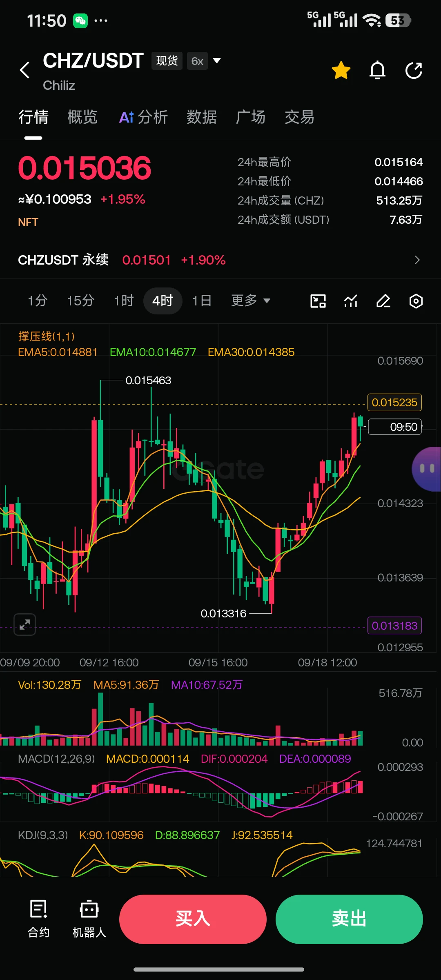This screenshot has width=441, height=980.
Task: Tap the NFT category tag
Action: [28, 222]
